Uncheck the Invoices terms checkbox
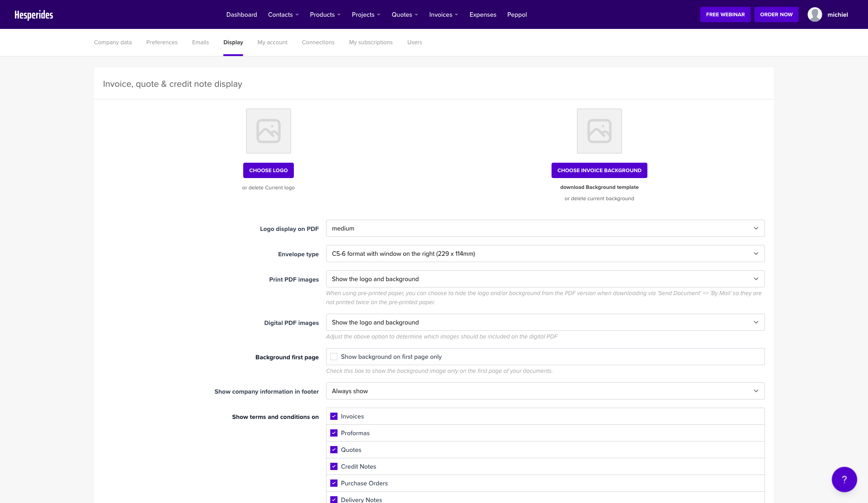Viewport: 868px width, 503px height. tap(334, 416)
